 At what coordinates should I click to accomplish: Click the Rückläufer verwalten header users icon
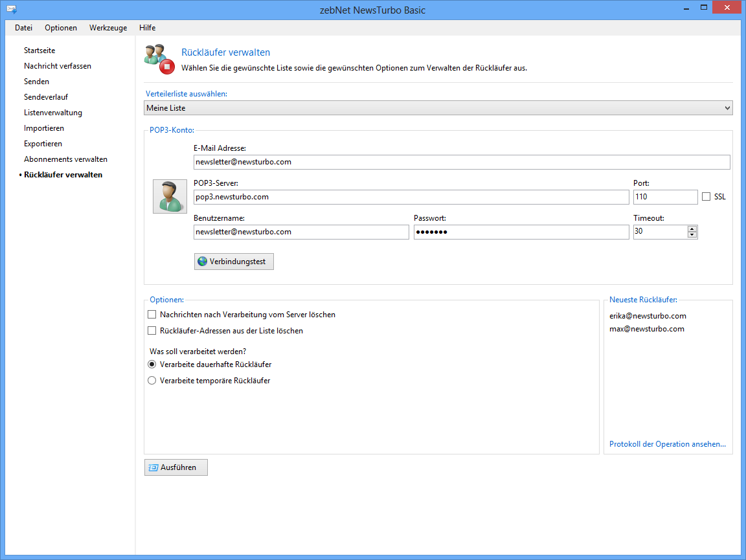pyautogui.click(x=159, y=60)
